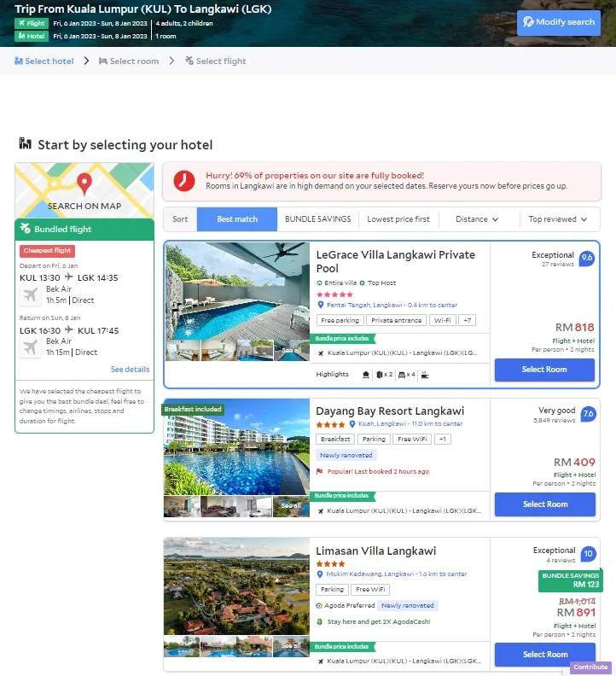This screenshot has height=676, width=616.
Task: Click the Dayang Bay location pin icon
Action: 352,424
